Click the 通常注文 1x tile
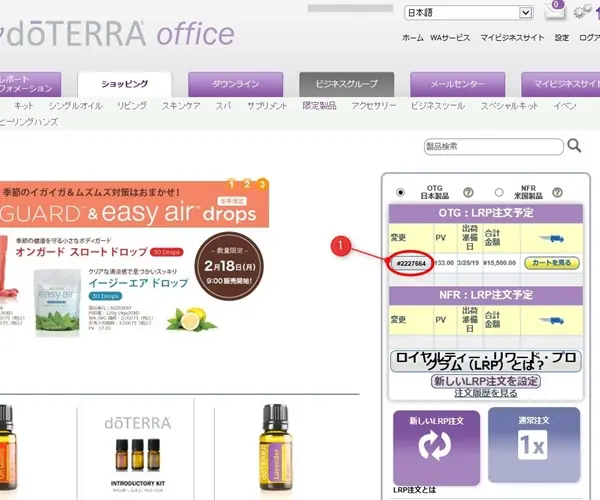This screenshot has width=600, height=500. tap(534, 445)
